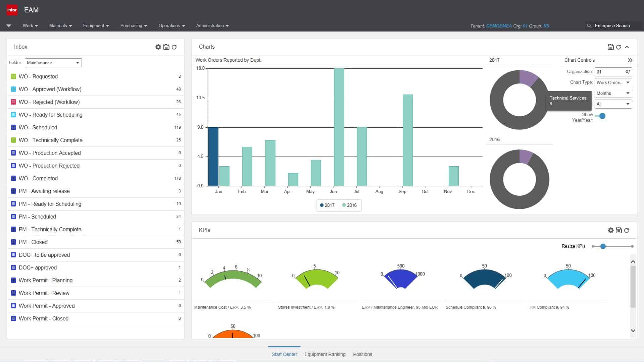This screenshot has width=644, height=362.
Task: Open the Purchasing menu
Action: click(x=134, y=25)
